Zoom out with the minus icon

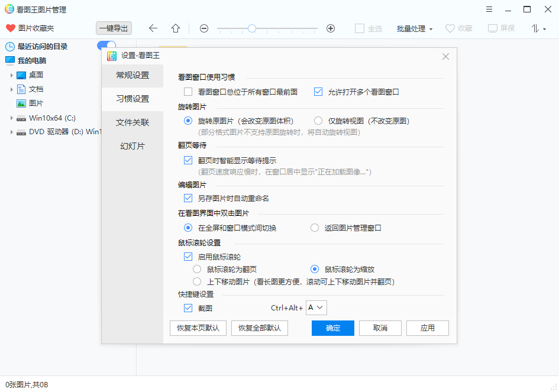click(203, 28)
